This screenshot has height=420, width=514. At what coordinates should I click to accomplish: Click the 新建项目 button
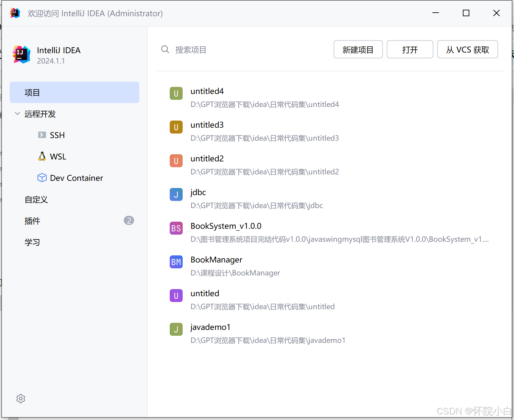click(x=358, y=49)
